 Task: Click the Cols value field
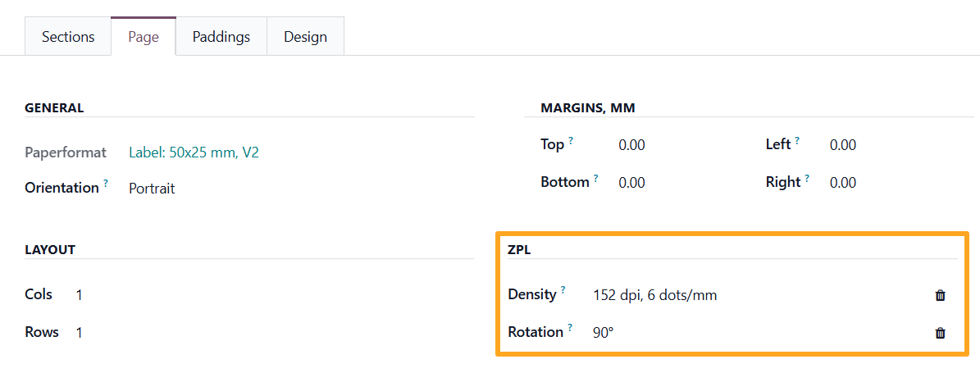[79, 295]
